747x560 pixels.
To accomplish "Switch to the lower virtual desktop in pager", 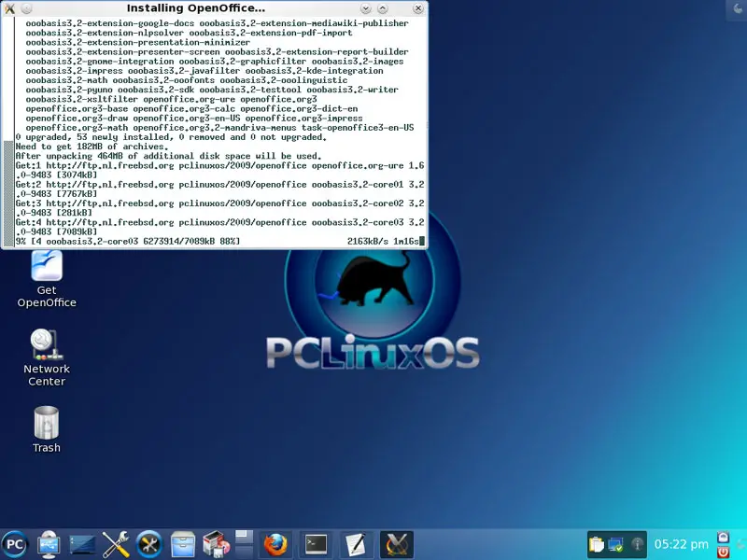I will [x=244, y=551].
